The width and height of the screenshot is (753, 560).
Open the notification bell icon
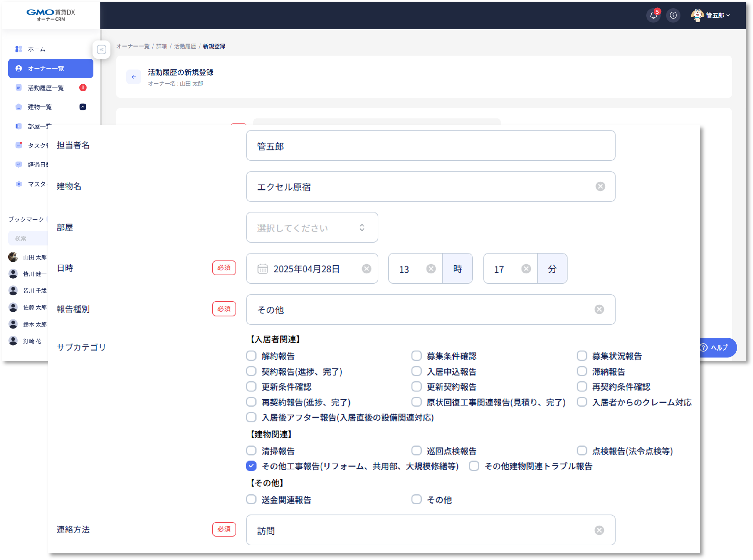653,15
